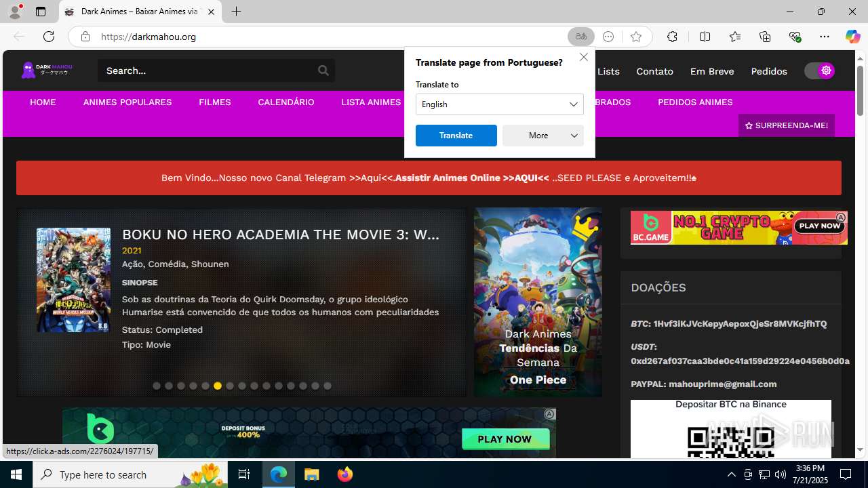The height and width of the screenshot is (488, 868).
Task: Open PEDIDOS ANIMES menu item
Action: (695, 102)
